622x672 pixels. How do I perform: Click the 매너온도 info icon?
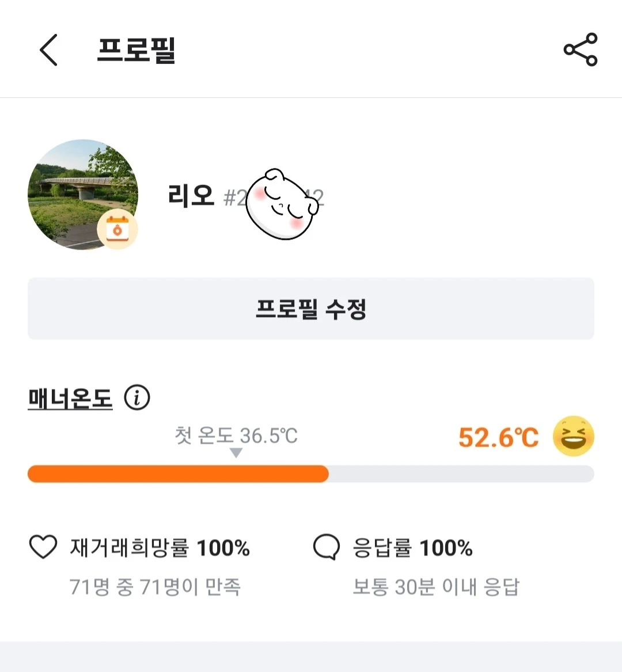point(137,398)
